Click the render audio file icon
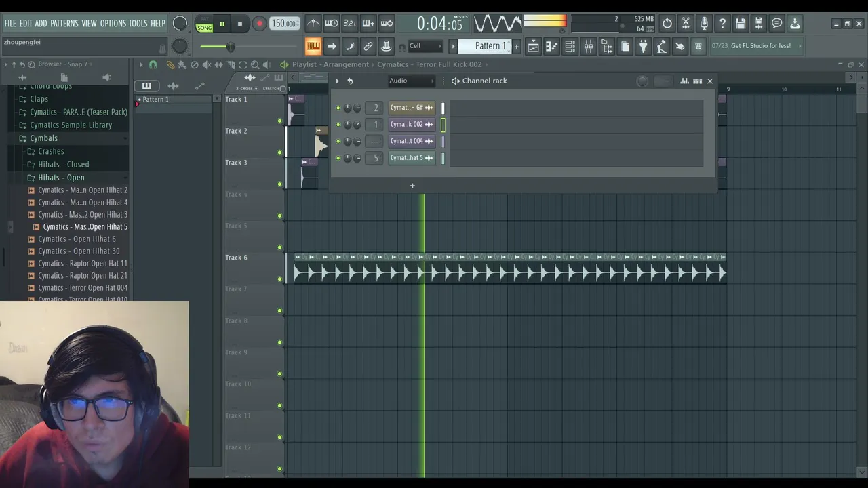This screenshot has width=868, height=488. [x=759, y=24]
